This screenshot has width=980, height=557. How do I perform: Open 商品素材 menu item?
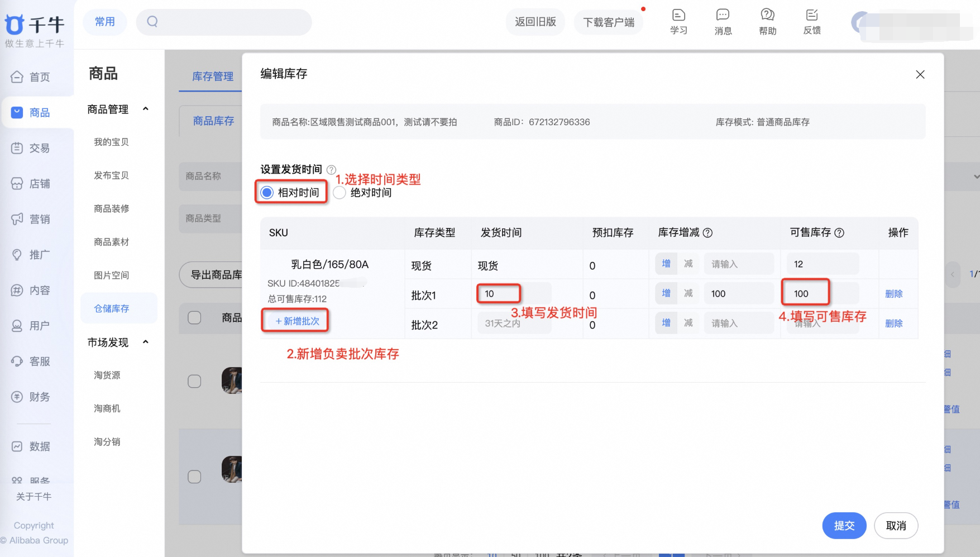(112, 242)
